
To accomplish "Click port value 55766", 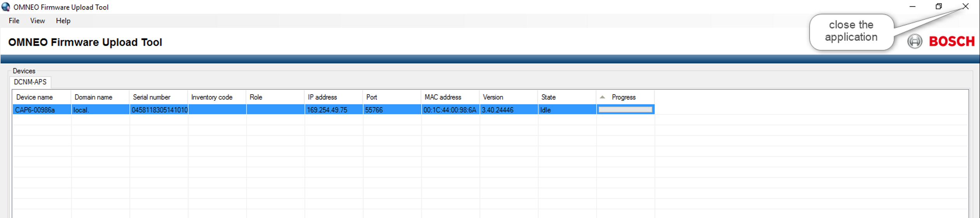I will (392, 110).
